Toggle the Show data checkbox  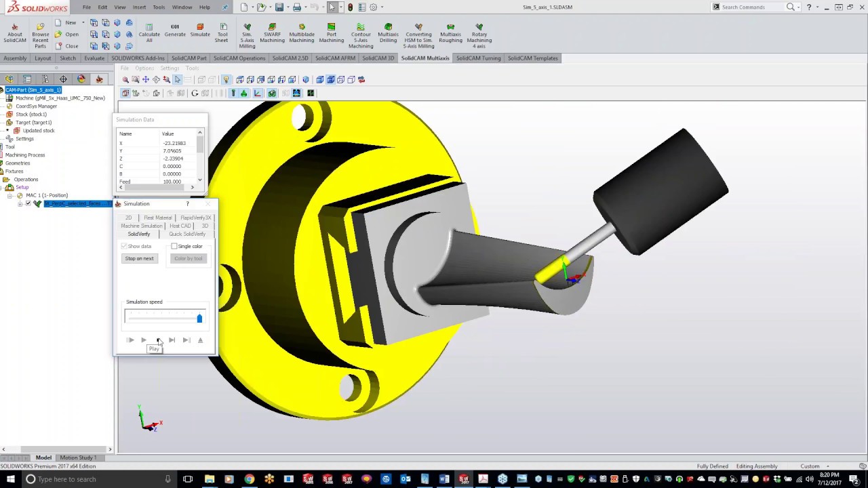[x=124, y=246]
